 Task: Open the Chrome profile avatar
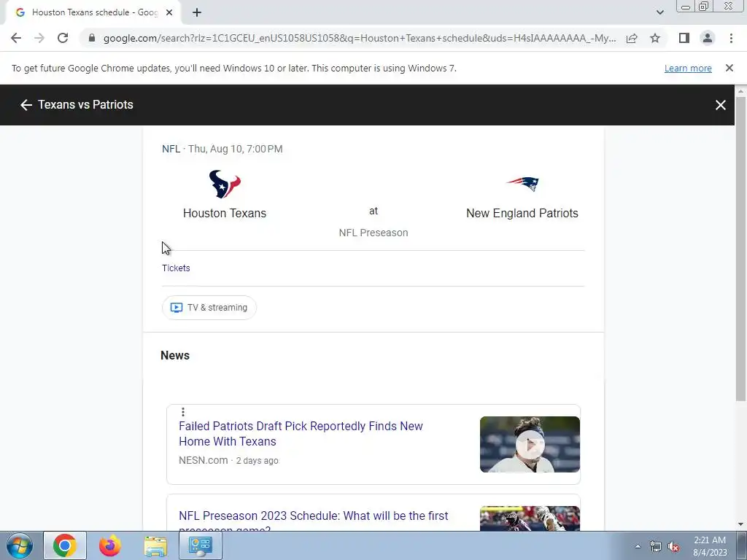[708, 38]
